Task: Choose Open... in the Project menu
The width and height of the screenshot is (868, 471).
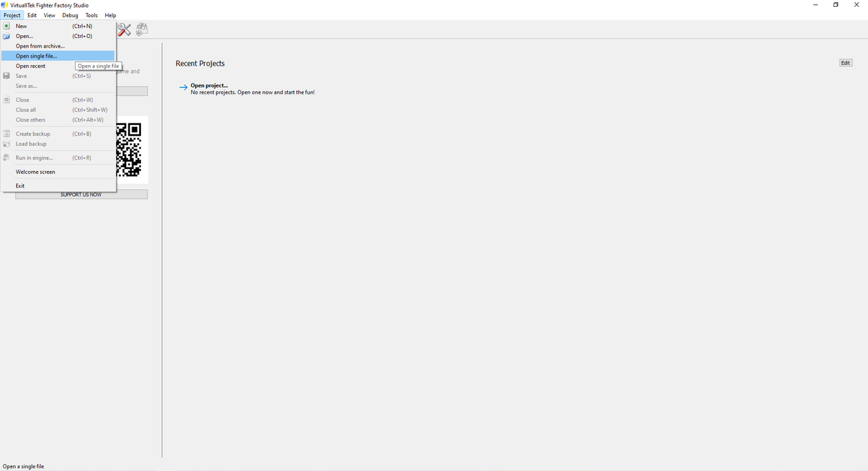Action: click(58, 36)
